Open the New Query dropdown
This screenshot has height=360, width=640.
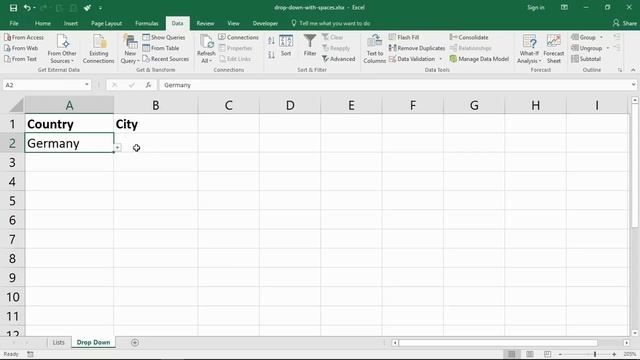pyautogui.click(x=130, y=49)
